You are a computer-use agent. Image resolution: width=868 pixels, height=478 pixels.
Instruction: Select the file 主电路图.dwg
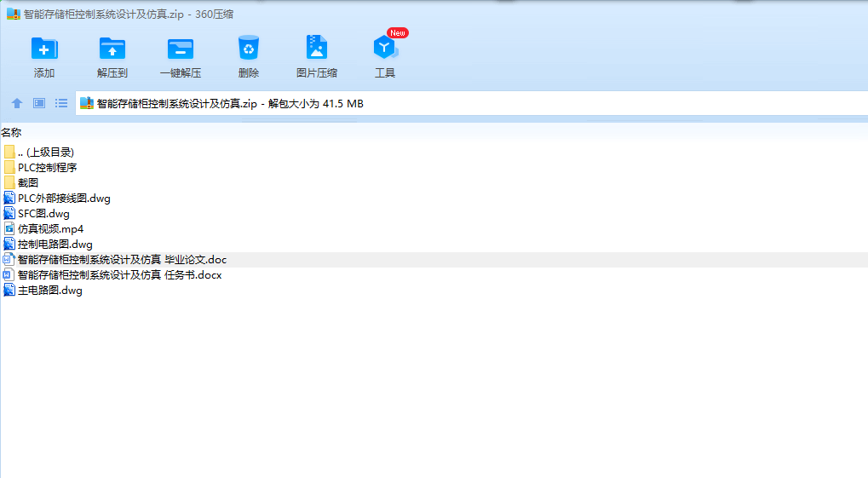[x=49, y=291]
